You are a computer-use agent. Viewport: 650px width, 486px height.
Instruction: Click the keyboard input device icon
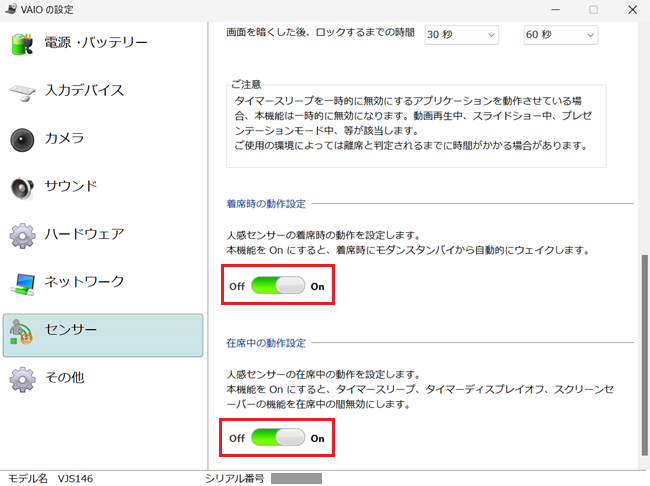(22, 92)
